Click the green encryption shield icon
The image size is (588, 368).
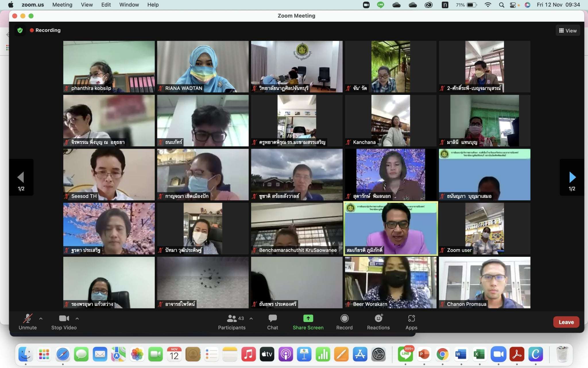(20, 30)
